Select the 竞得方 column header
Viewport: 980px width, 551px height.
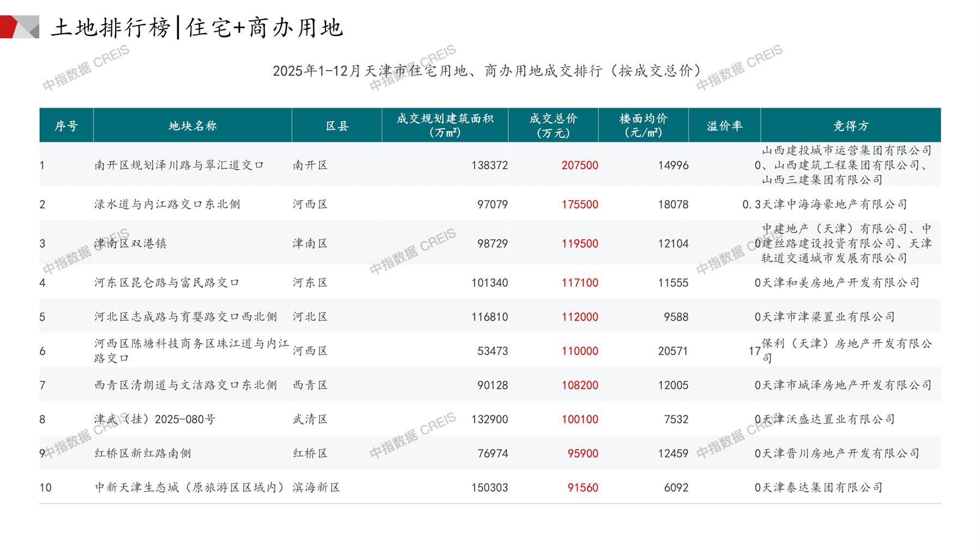tap(850, 126)
